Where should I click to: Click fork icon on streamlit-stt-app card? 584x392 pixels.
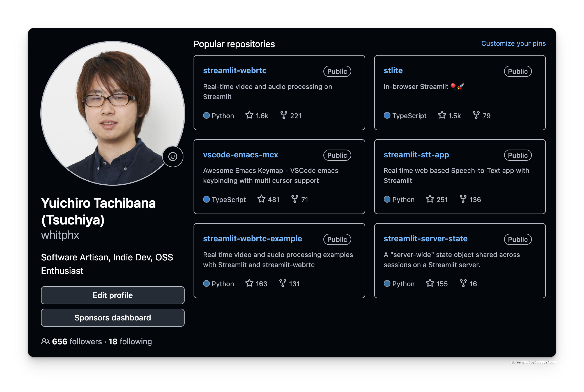pos(463,199)
